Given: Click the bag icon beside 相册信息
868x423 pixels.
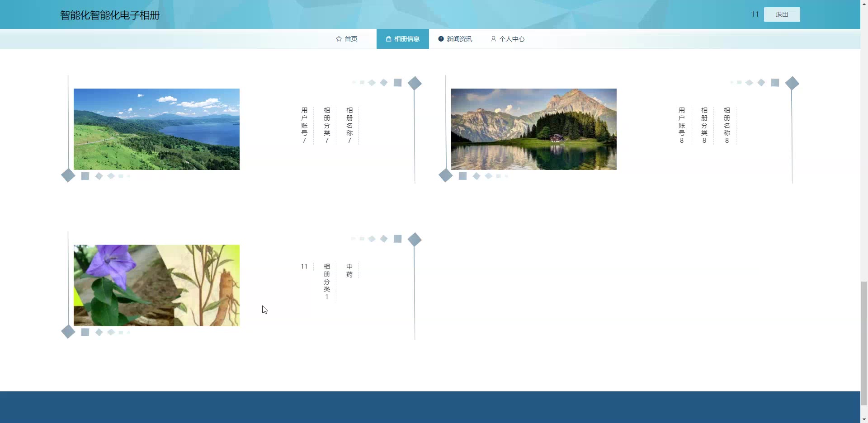Looking at the screenshot, I should (388, 39).
